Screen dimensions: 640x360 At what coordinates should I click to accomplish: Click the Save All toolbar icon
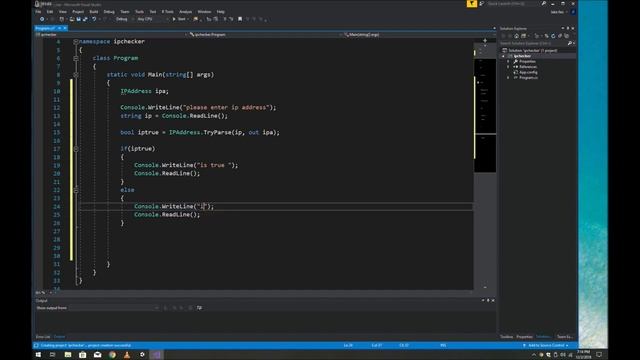tap(84, 19)
